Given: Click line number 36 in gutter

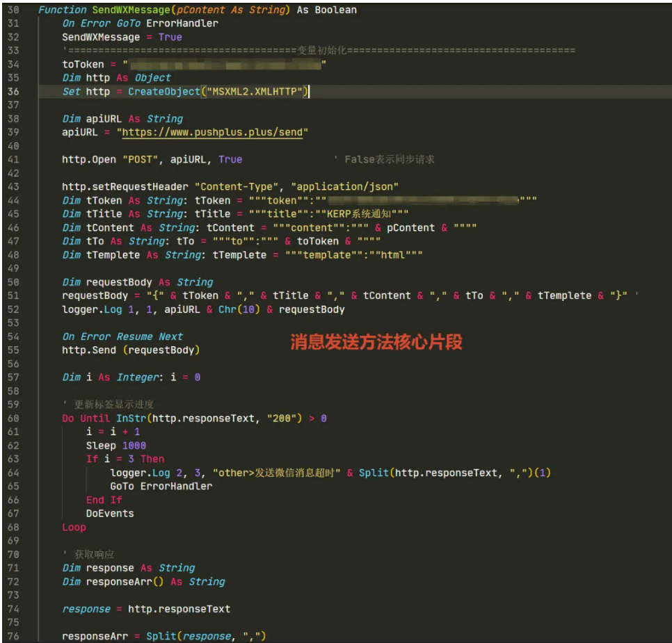Looking at the screenshot, I should pyautogui.click(x=13, y=92).
